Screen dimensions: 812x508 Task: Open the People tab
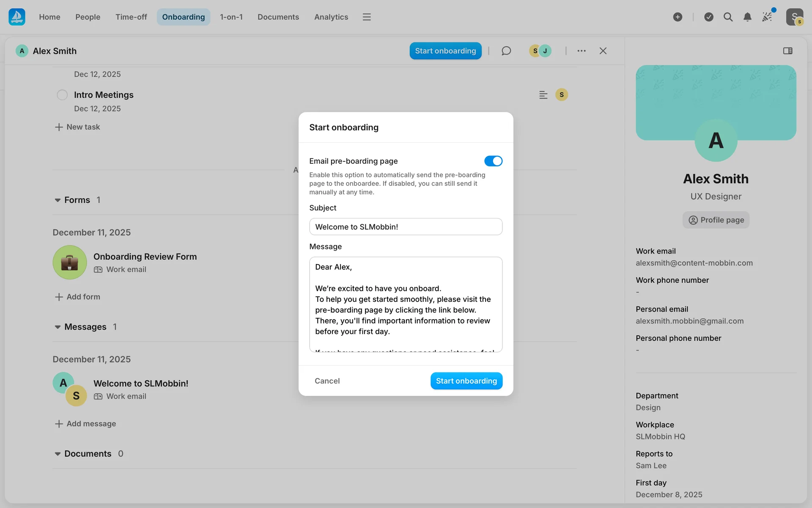click(x=88, y=17)
